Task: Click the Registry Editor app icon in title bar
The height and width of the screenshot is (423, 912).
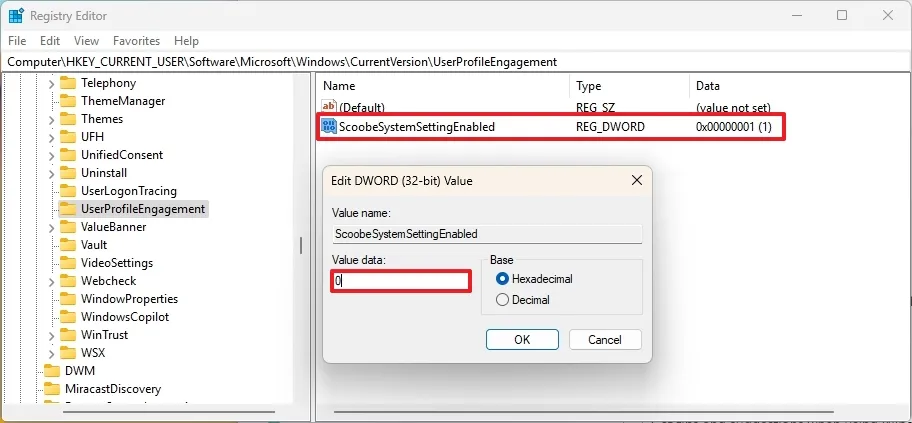Action: tap(16, 15)
